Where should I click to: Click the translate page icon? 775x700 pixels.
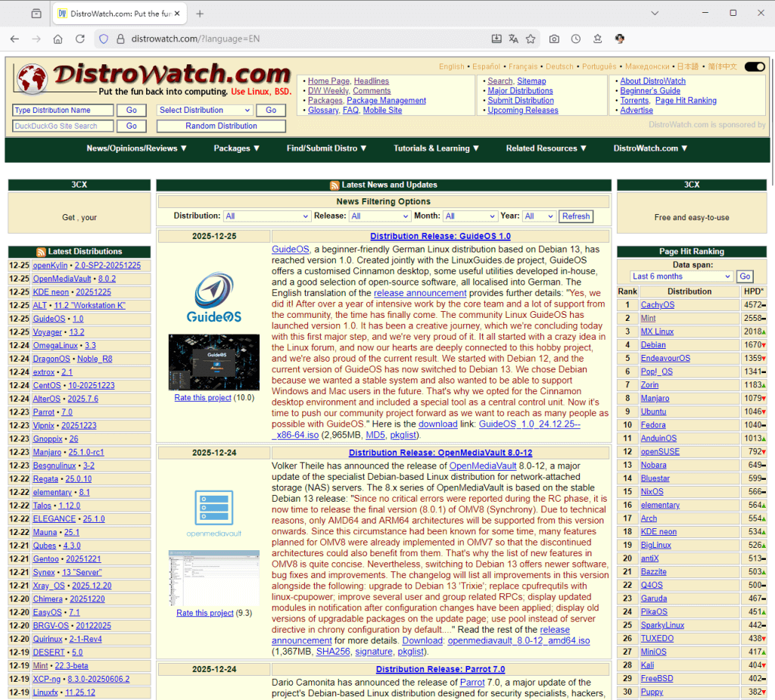(x=514, y=39)
